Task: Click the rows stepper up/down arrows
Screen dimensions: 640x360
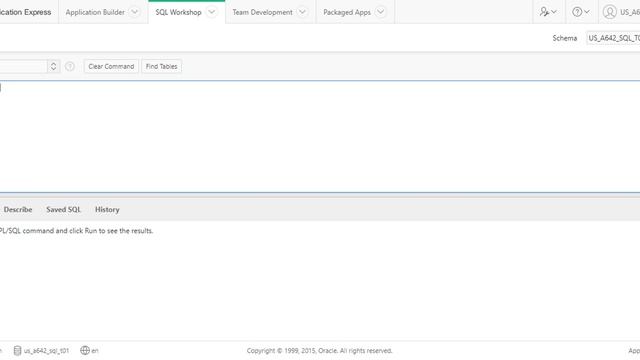Action: pos(53,66)
